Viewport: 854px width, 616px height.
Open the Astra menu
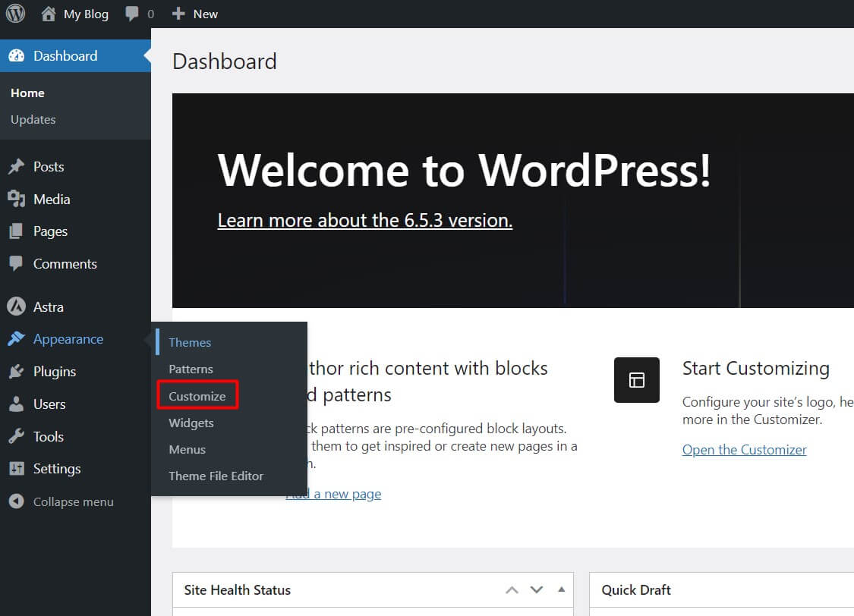coord(49,307)
